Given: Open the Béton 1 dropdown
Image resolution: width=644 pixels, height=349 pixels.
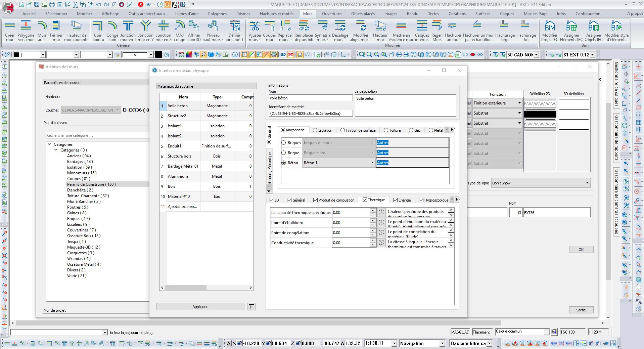Looking at the screenshot, I should [x=372, y=163].
